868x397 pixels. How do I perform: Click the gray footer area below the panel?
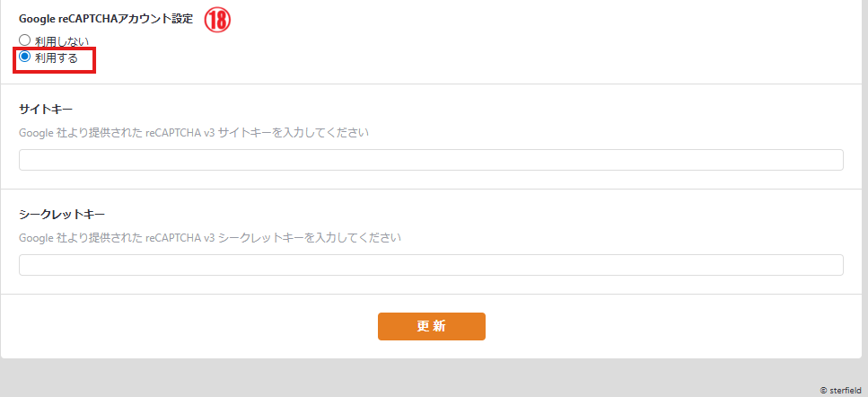(x=431, y=377)
